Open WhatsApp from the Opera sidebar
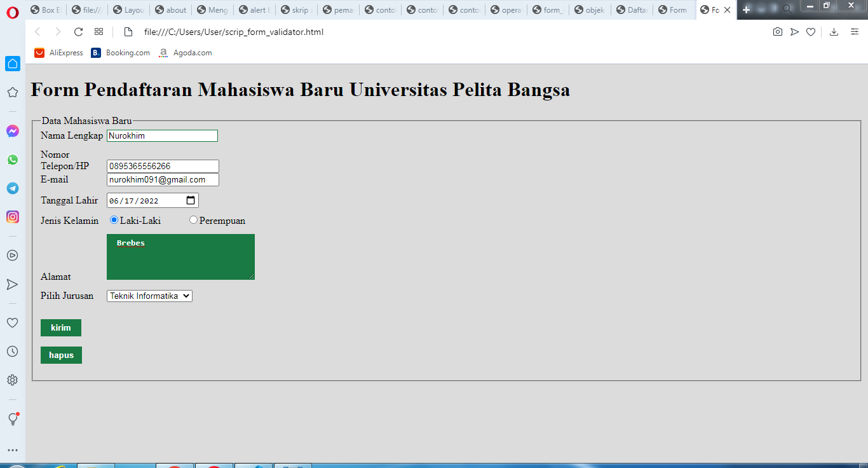Viewport: 868px width, 468px height. pyautogui.click(x=12, y=160)
